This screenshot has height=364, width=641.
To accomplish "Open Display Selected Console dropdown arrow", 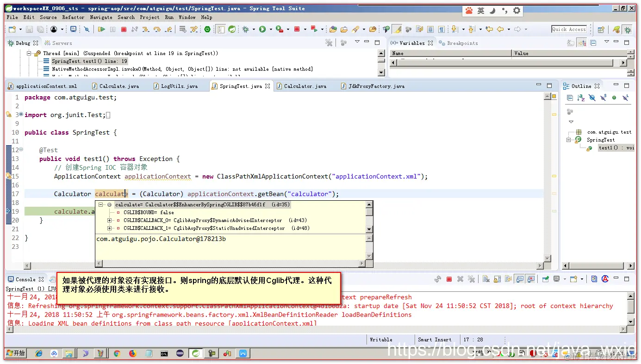I will tap(565, 279).
